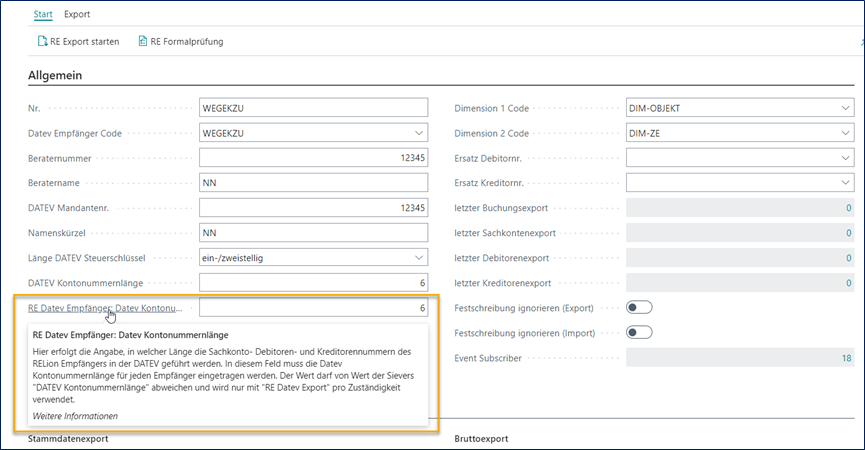Screen dimensions: 865x450
Task: Open Datev Empfänger Code dropdown
Action: [417, 133]
